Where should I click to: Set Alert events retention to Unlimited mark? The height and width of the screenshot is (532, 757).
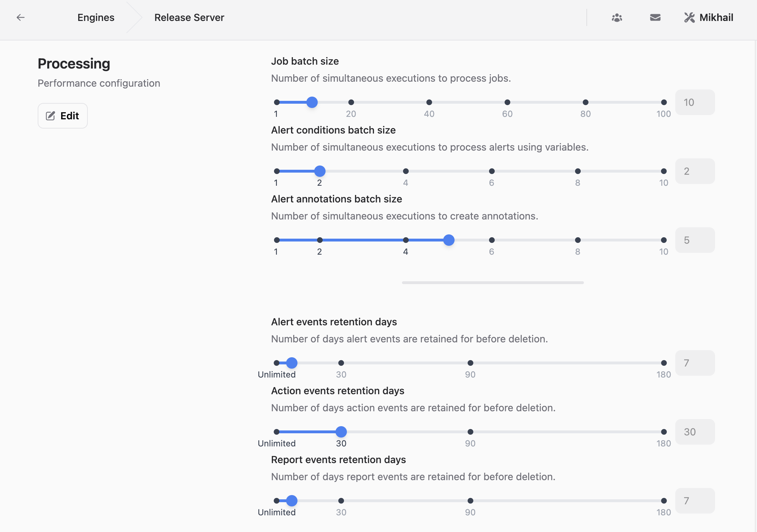(277, 363)
